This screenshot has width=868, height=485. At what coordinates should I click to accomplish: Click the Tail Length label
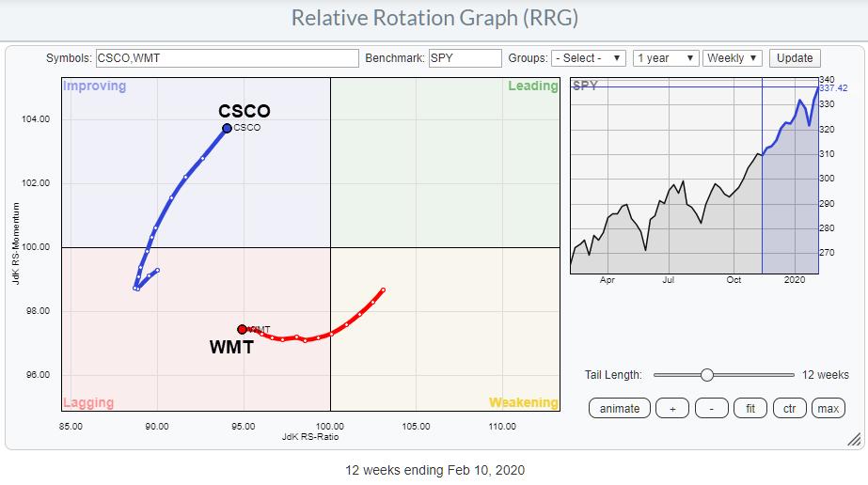click(613, 375)
